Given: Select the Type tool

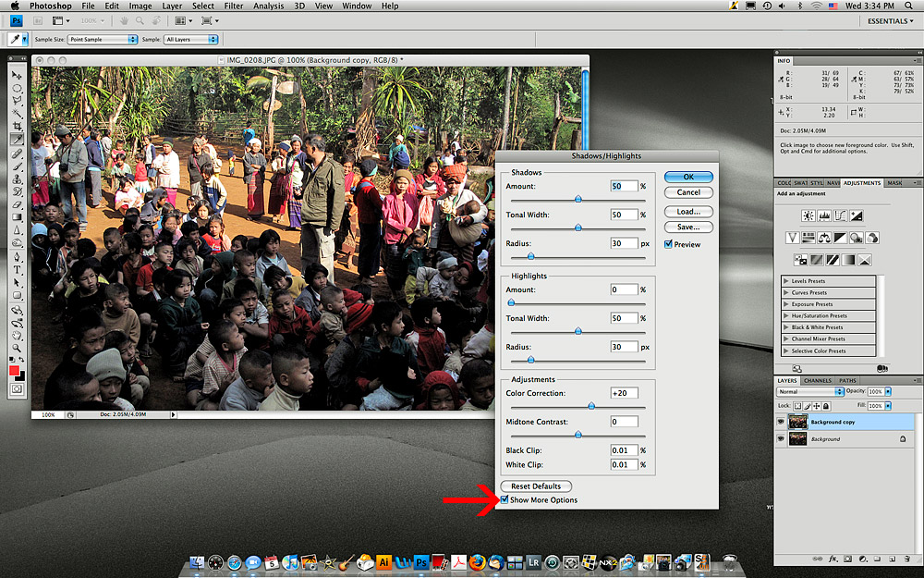Looking at the screenshot, I should click(17, 270).
